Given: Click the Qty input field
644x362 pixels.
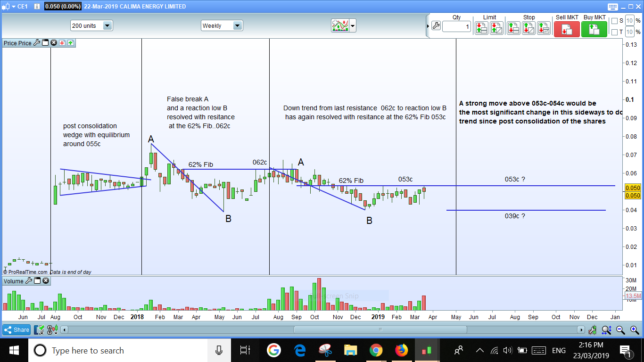Looking at the screenshot, I should (457, 27).
